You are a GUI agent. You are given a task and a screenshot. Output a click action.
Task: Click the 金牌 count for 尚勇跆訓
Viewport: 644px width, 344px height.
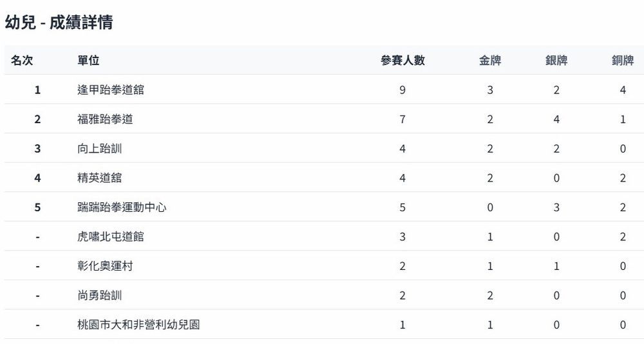(490, 296)
